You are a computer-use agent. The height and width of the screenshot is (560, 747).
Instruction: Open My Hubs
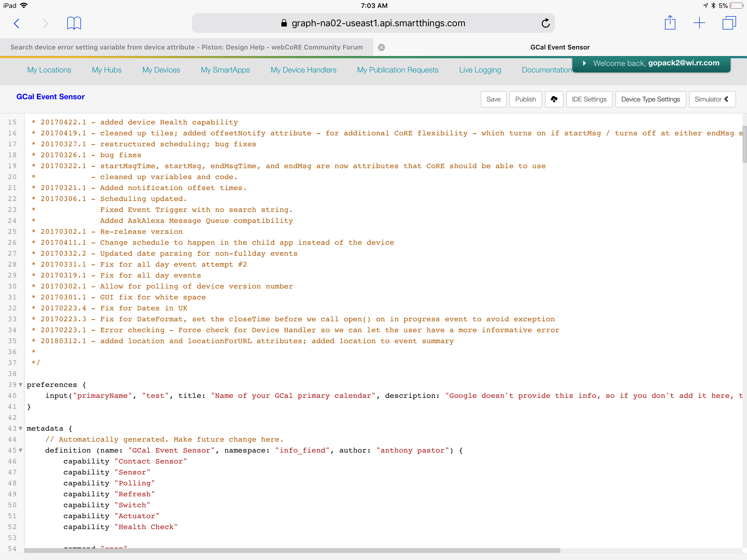tap(107, 70)
